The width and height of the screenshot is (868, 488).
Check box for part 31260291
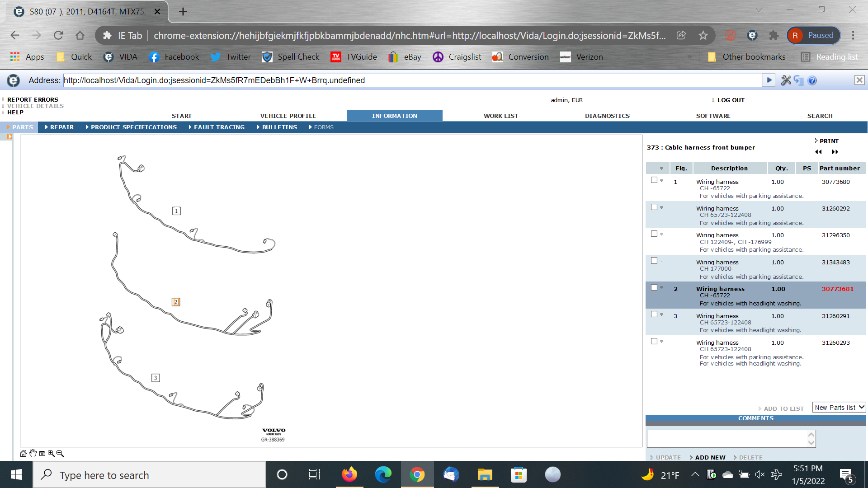click(x=654, y=314)
